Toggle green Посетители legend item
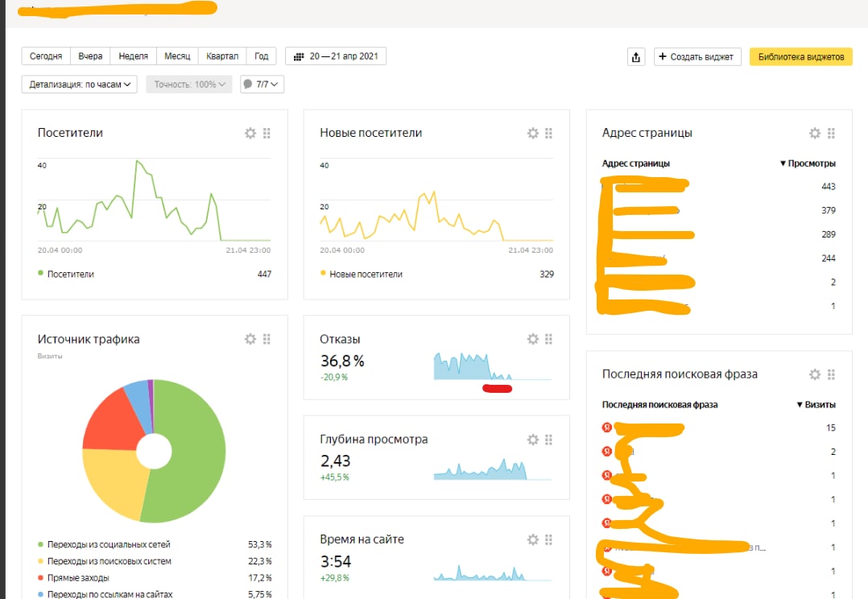868x599 pixels. 66,274
